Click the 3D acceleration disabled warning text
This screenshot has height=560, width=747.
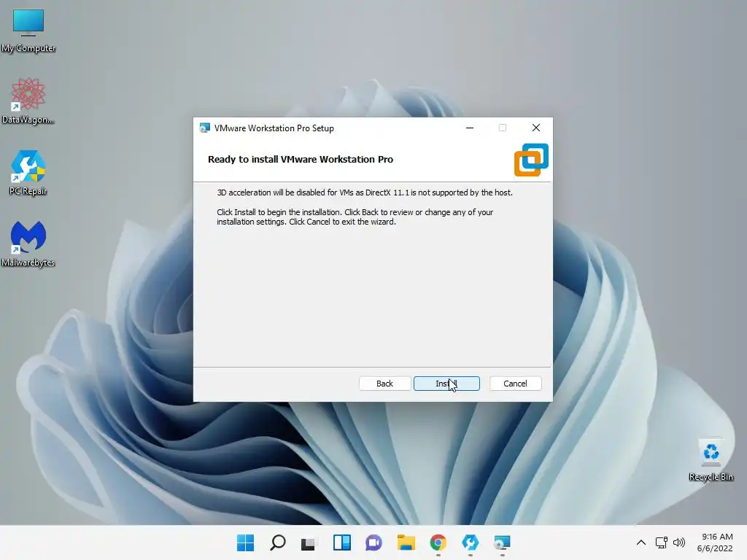pos(365,192)
